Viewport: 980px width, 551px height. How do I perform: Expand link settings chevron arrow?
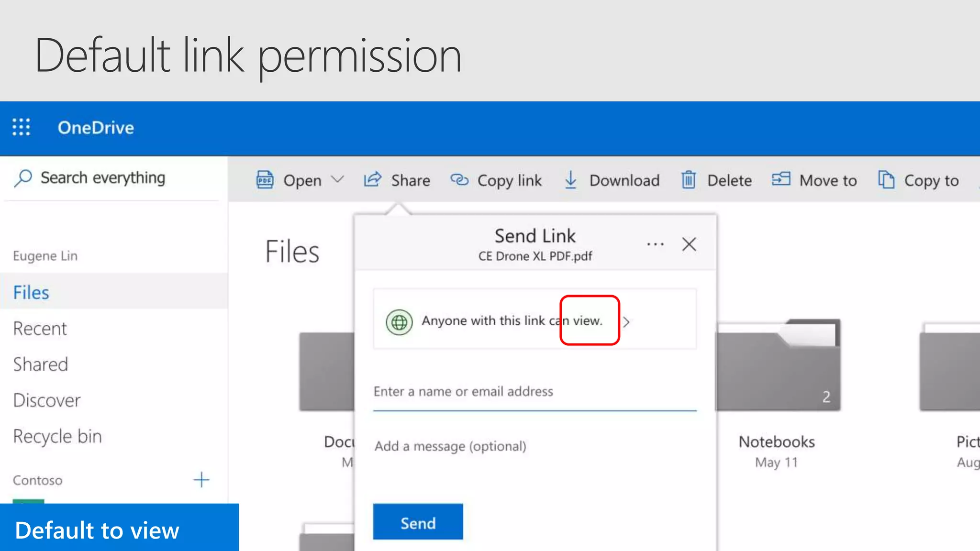(626, 321)
